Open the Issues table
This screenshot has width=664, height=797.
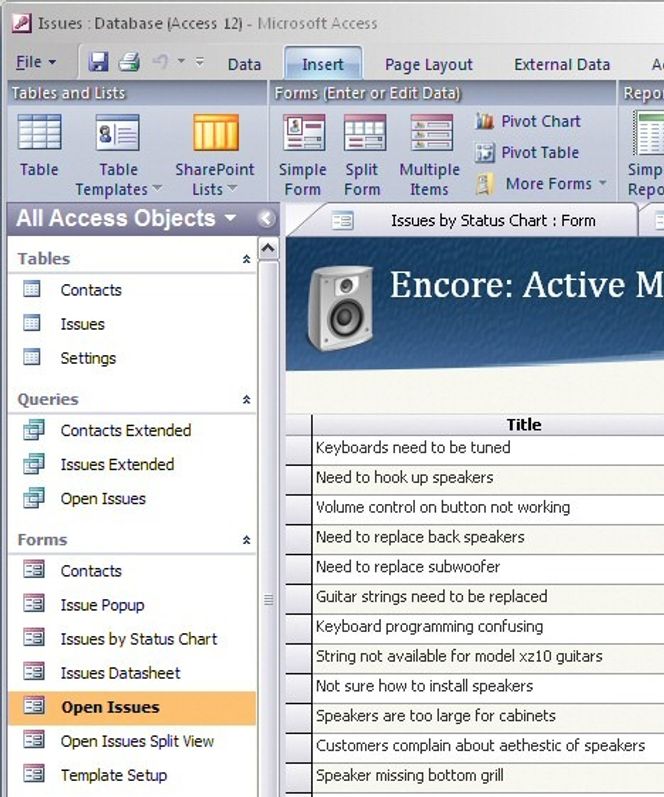(82, 324)
